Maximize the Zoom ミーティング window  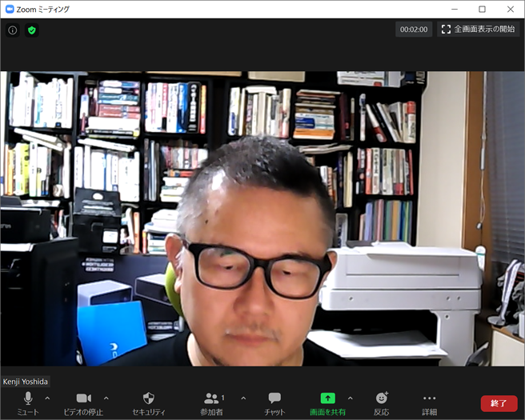point(482,9)
